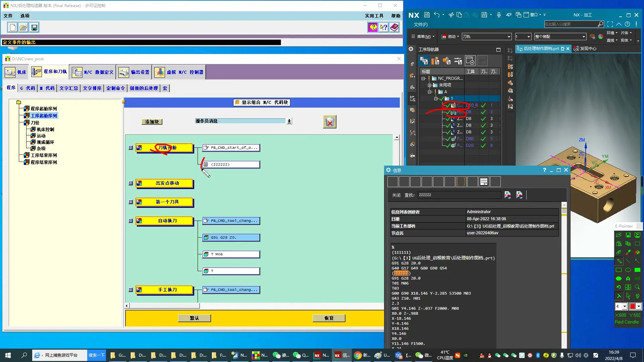644x362 pixels.
Task: Click the find next icon beside search field
Action: 507,195
